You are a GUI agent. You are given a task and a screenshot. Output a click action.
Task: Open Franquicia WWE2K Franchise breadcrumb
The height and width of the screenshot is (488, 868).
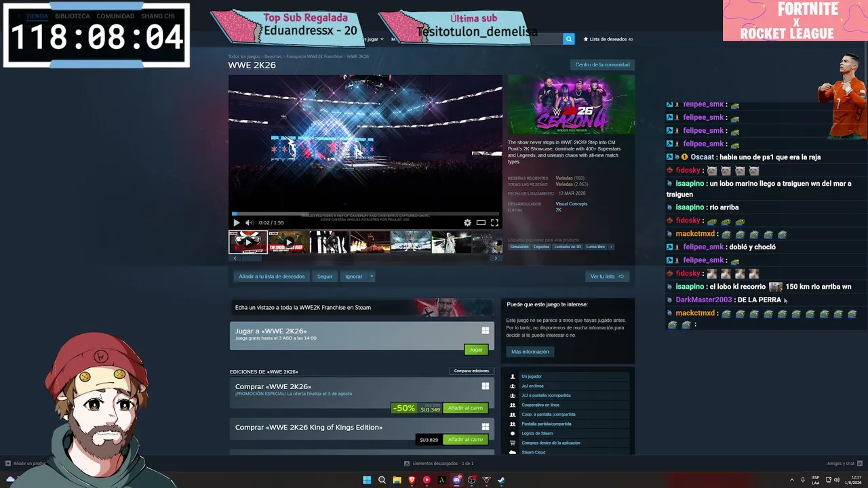click(315, 56)
